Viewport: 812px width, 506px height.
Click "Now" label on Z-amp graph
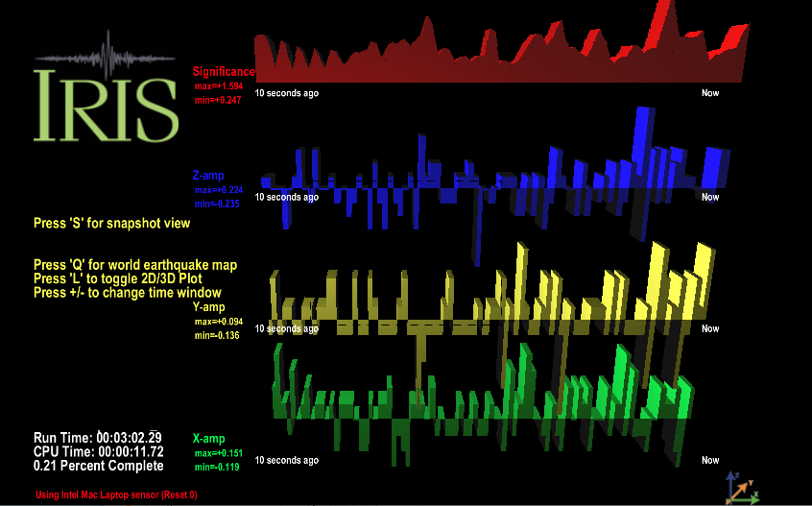click(x=710, y=198)
